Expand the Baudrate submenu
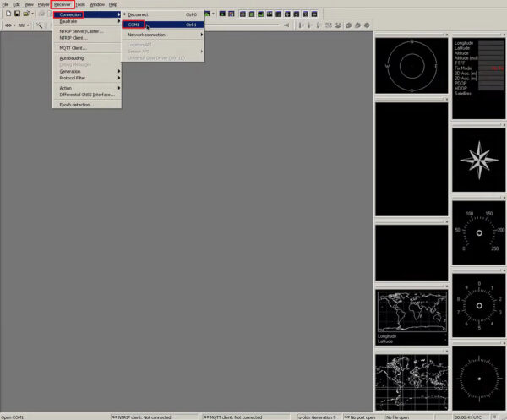 (x=69, y=21)
